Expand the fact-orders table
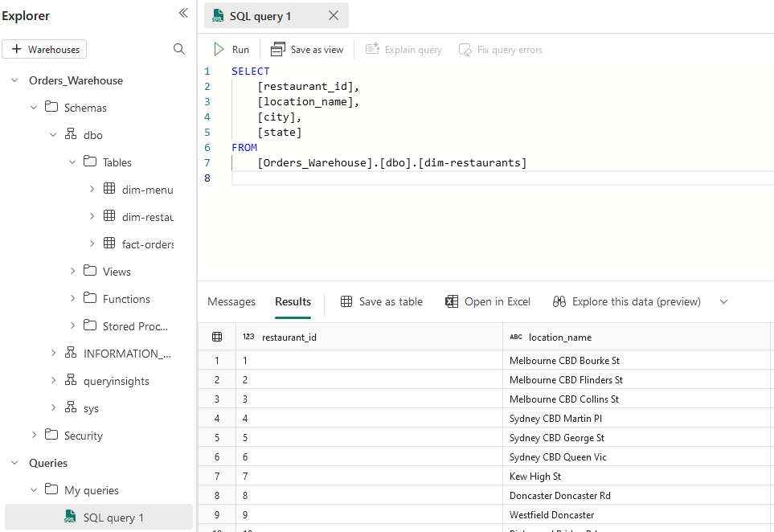774x532 pixels. pos(92,243)
